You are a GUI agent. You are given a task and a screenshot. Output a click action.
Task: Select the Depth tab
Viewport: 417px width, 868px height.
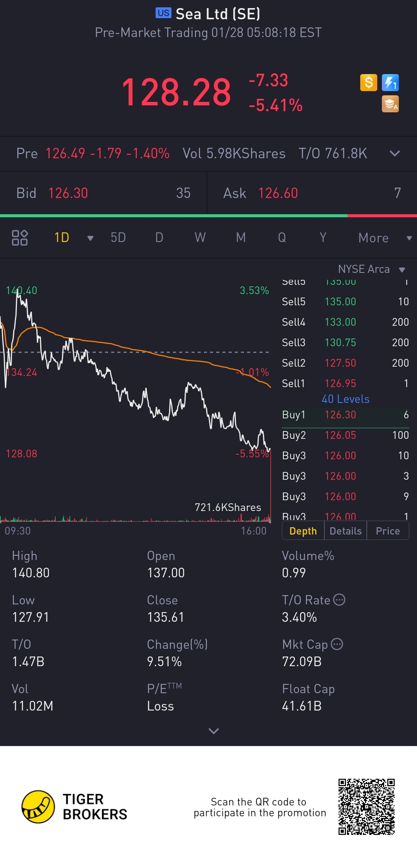(x=303, y=531)
